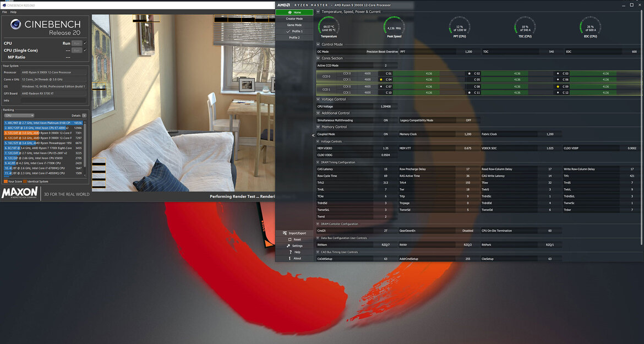Click the Cinebench sphere logo icon
This screenshot has height=344, width=644.
pyautogui.click(x=15, y=24)
